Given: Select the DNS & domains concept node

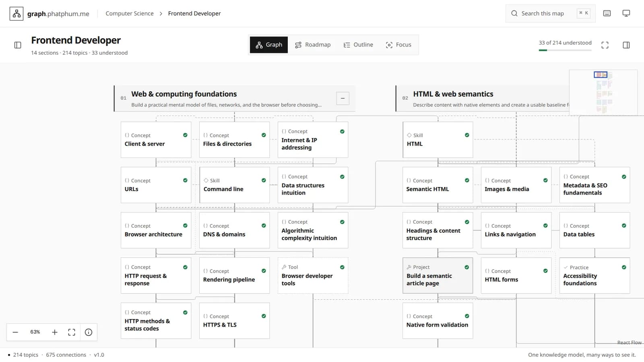Looking at the screenshot, I should coord(234,230).
